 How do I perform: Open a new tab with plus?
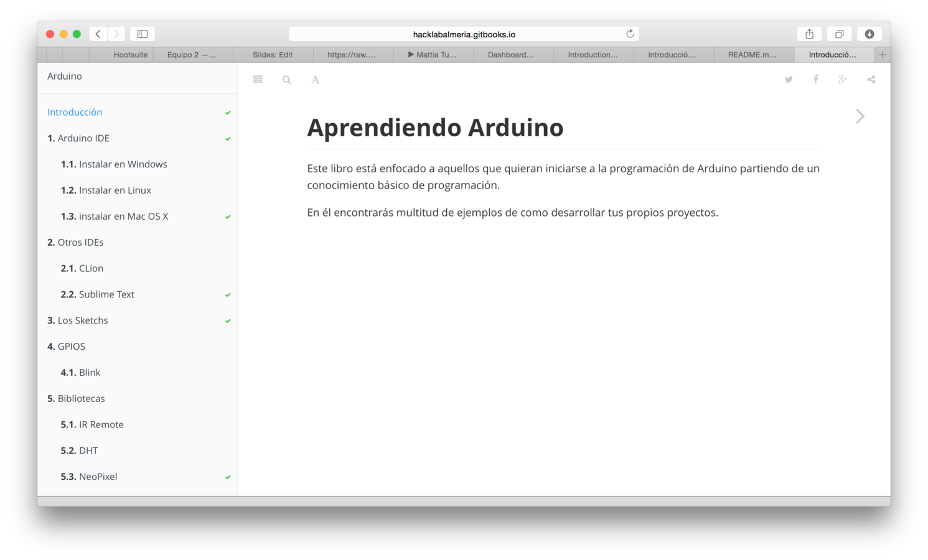tap(882, 55)
